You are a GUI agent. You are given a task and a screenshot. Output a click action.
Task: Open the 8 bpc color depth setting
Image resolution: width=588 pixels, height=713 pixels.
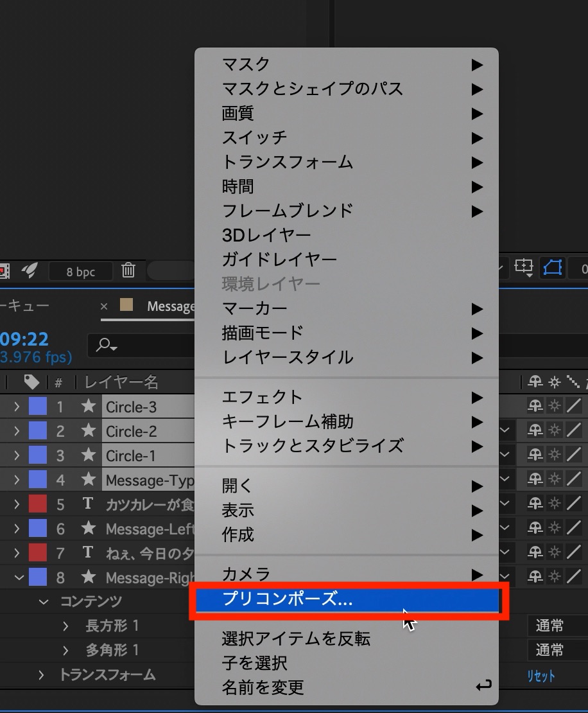(x=80, y=272)
